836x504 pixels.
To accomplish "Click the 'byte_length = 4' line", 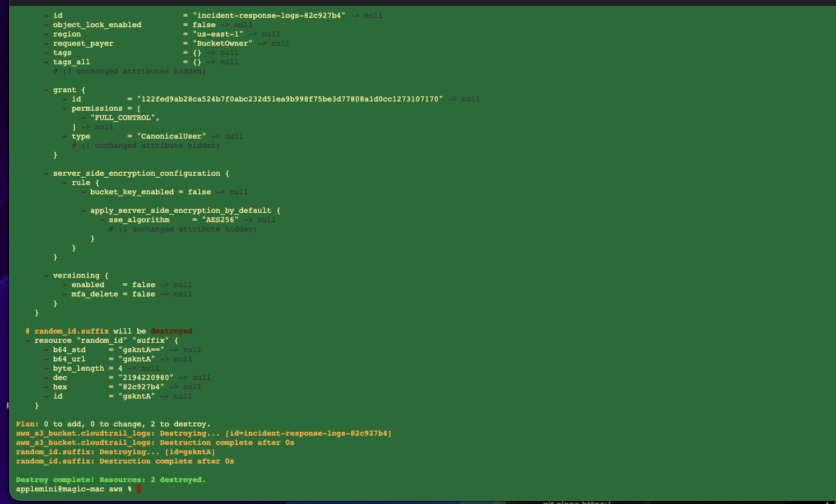I will 88,368.
